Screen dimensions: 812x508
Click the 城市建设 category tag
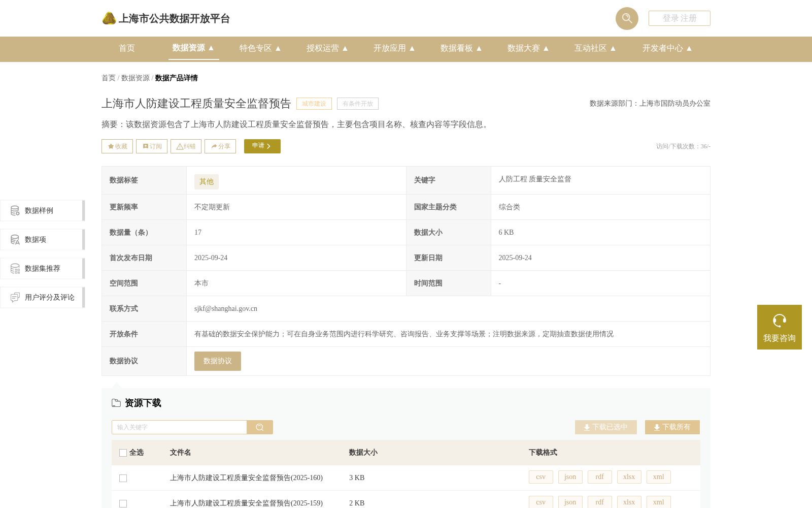(314, 104)
